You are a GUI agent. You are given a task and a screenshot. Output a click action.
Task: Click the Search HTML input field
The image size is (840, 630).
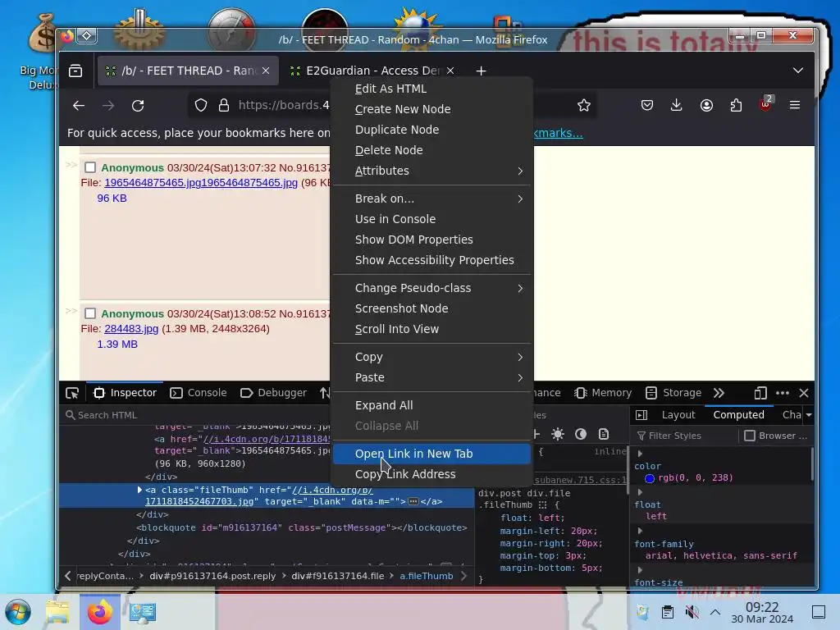pos(195,415)
